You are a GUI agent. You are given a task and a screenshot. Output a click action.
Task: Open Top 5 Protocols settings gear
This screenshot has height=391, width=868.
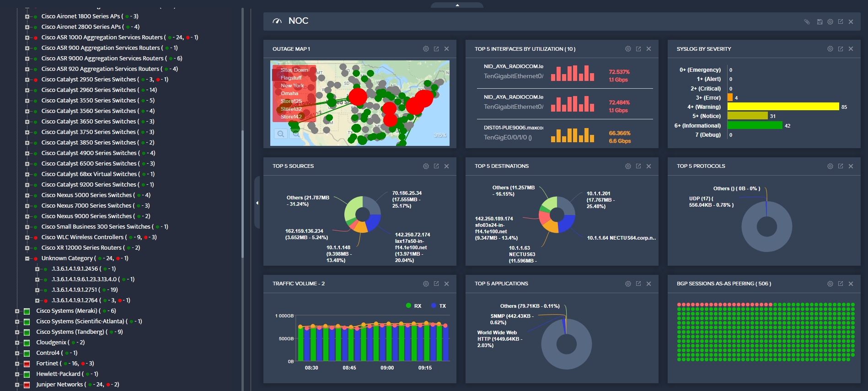(830, 166)
